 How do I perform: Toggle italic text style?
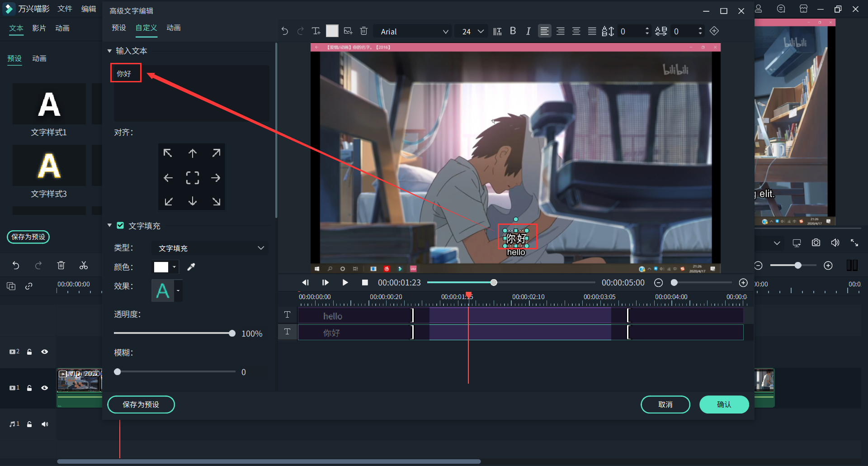[x=528, y=31]
